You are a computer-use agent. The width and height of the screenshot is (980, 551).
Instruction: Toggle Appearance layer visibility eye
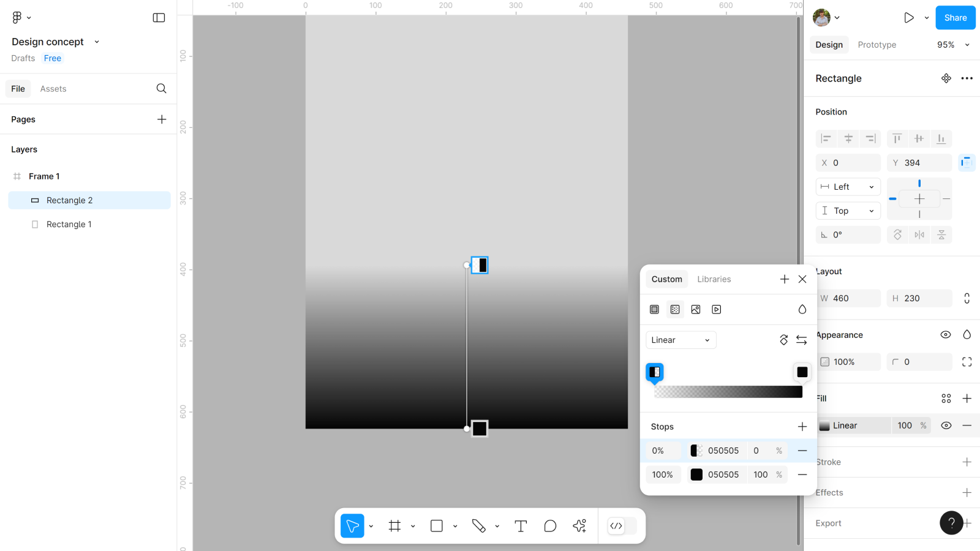[946, 335]
